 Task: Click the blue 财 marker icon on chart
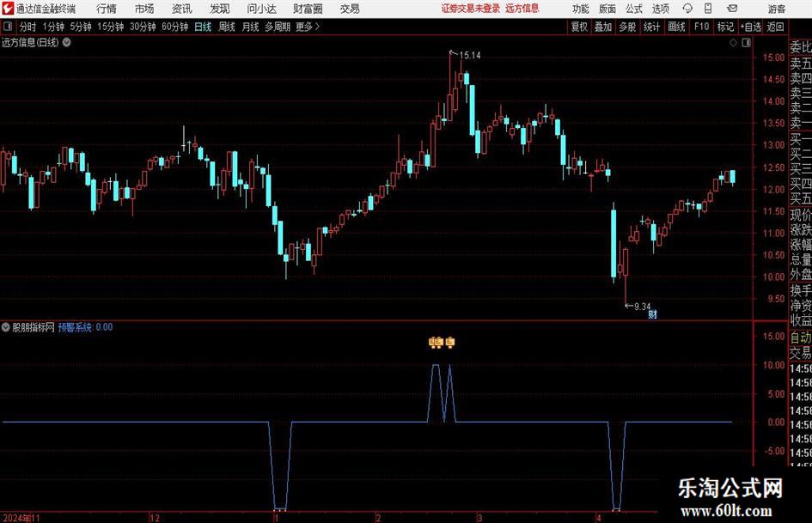pos(652,314)
